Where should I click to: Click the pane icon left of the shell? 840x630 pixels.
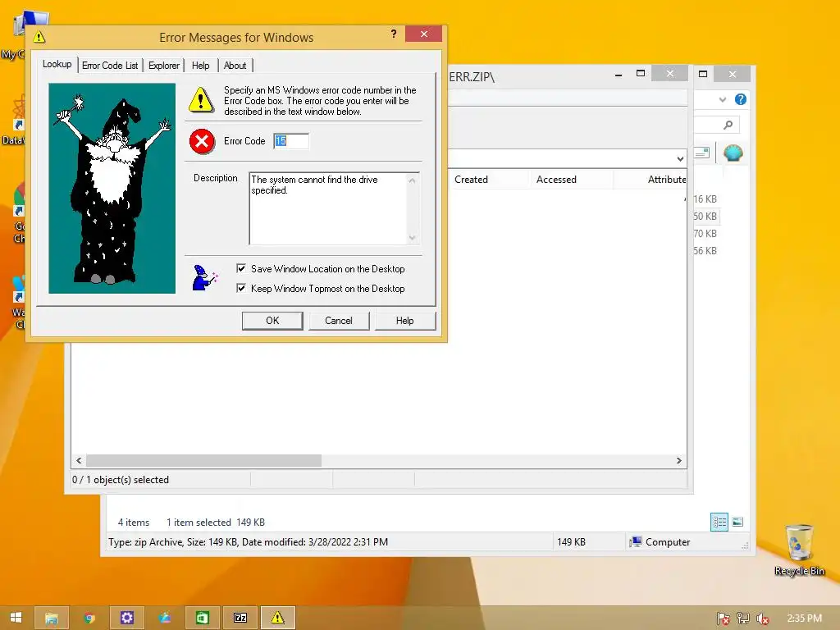[x=701, y=153]
